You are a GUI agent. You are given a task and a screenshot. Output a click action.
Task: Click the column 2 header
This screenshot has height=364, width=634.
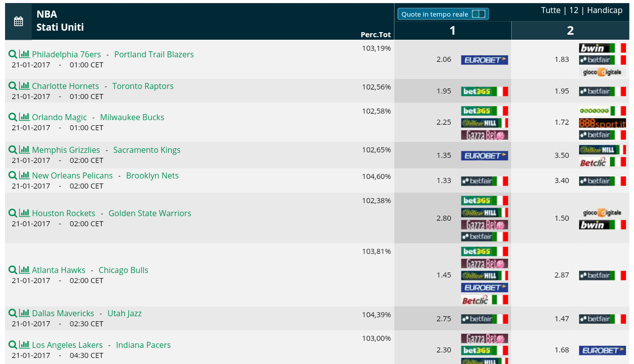coord(570,31)
